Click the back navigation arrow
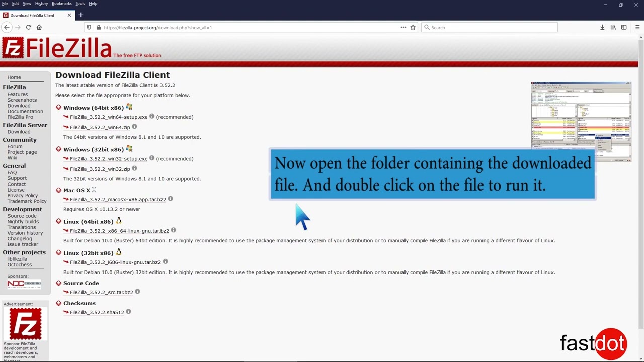Viewport: 644px width, 362px height. [7, 27]
